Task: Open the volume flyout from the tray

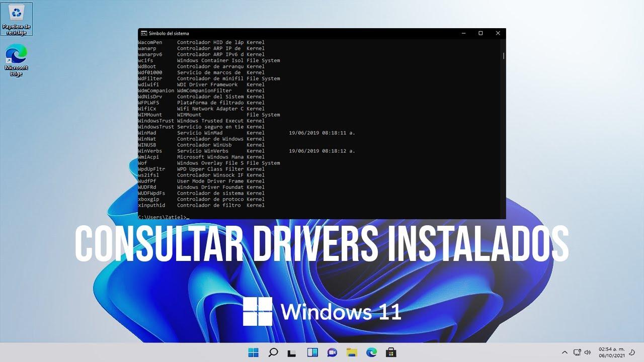Action: pos(587,352)
